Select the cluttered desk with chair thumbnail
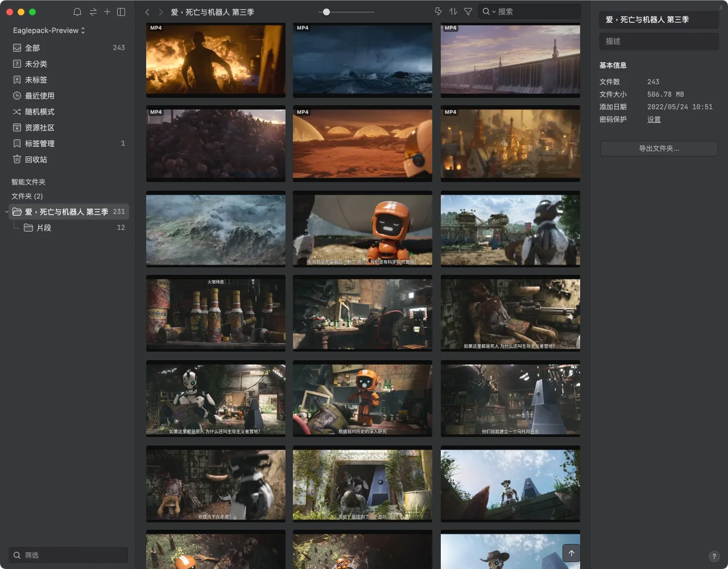The width and height of the screenshot is (728, 569). [362, 314]
